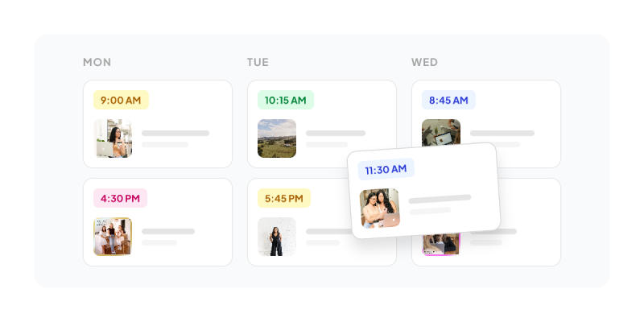
Task: Select the 4:30 PM time badge
Action: (x=120, y=198)
